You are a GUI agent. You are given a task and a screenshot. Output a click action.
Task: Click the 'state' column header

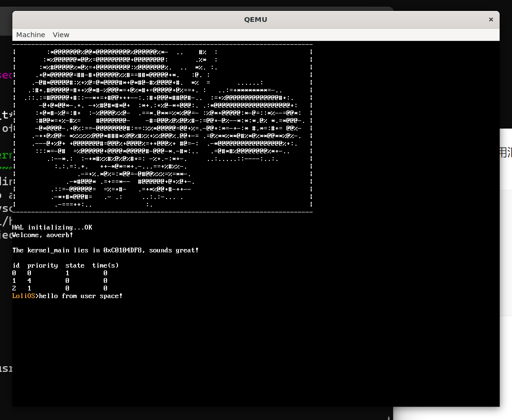[x=75, y=266]
